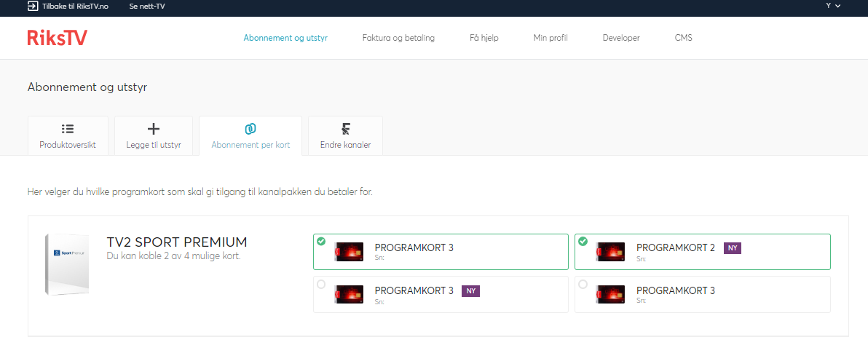Select CMS in the navigation bar
This screenshot has width=868, height=337.
point(684,38)
